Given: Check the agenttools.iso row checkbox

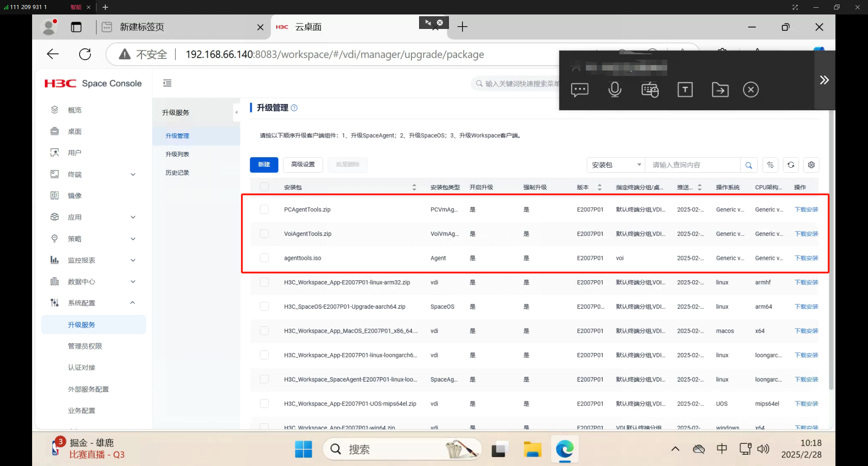Looking at the screenshot, I should pyautogui.click(x=264, y=258).
